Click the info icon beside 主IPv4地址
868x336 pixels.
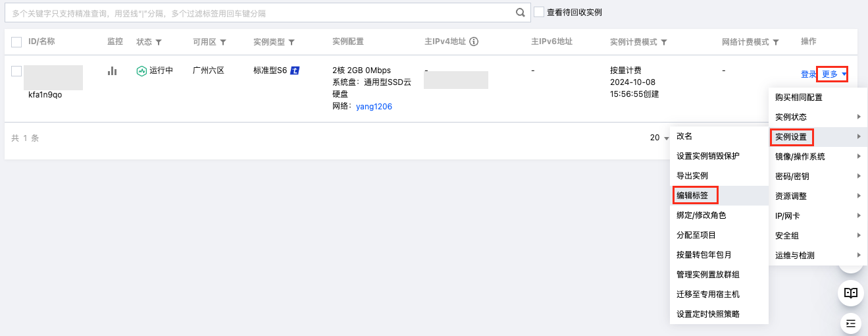click(473, 42)
